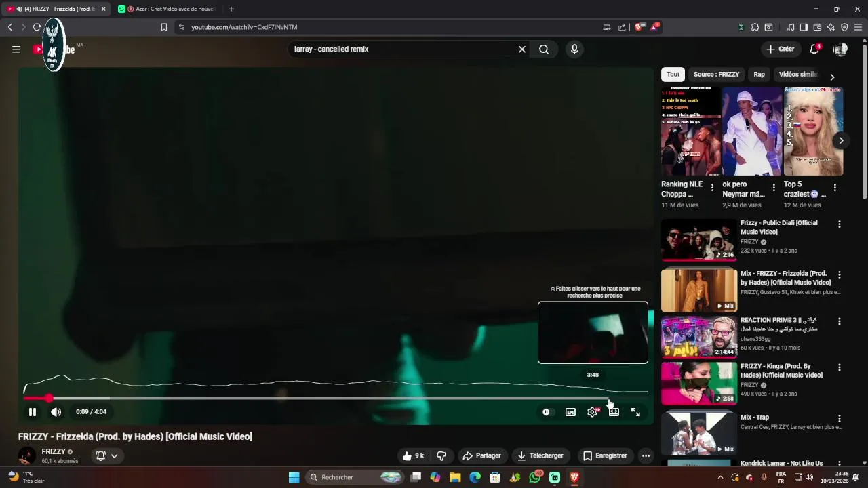Click the search magnifier button
The height and width of the screenshot is (488, 868).
coord(544,49)
